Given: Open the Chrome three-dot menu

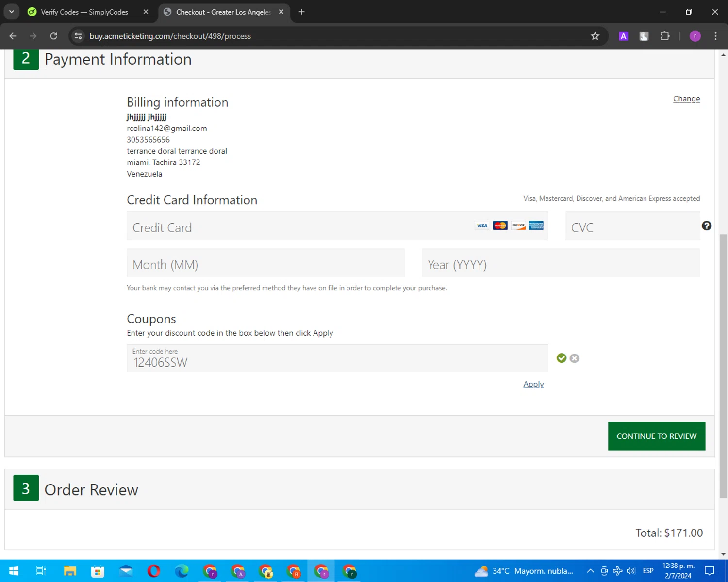Looking at the screenshot, I should coord(715,36).
